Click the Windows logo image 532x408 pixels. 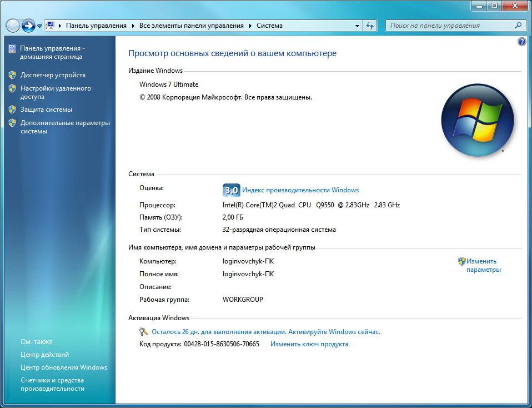pos(478,120)
